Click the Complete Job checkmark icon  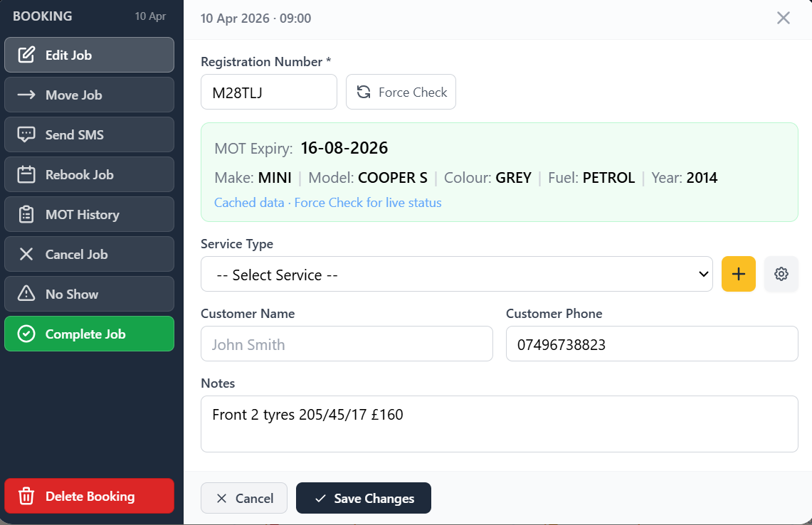(x=29, y=334)
